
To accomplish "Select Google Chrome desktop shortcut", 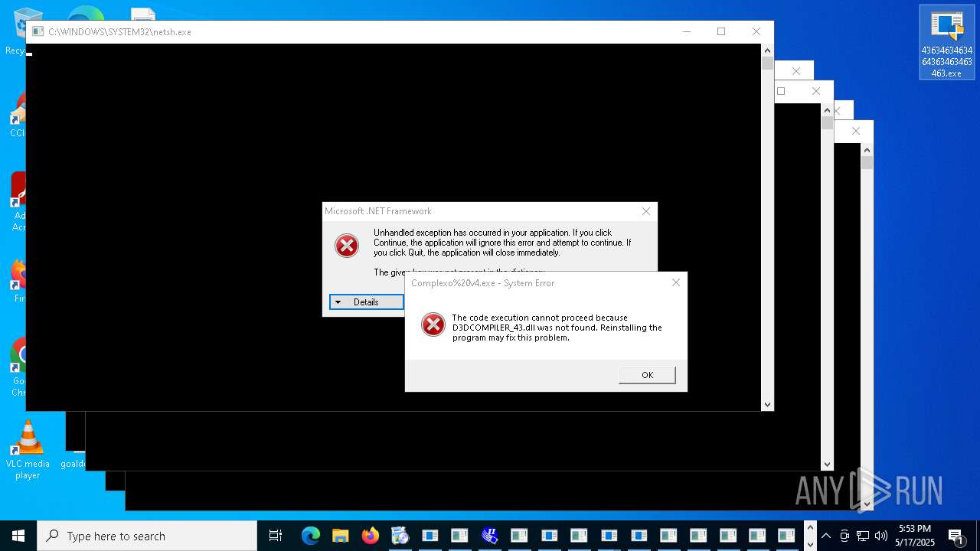I will 19,367.
